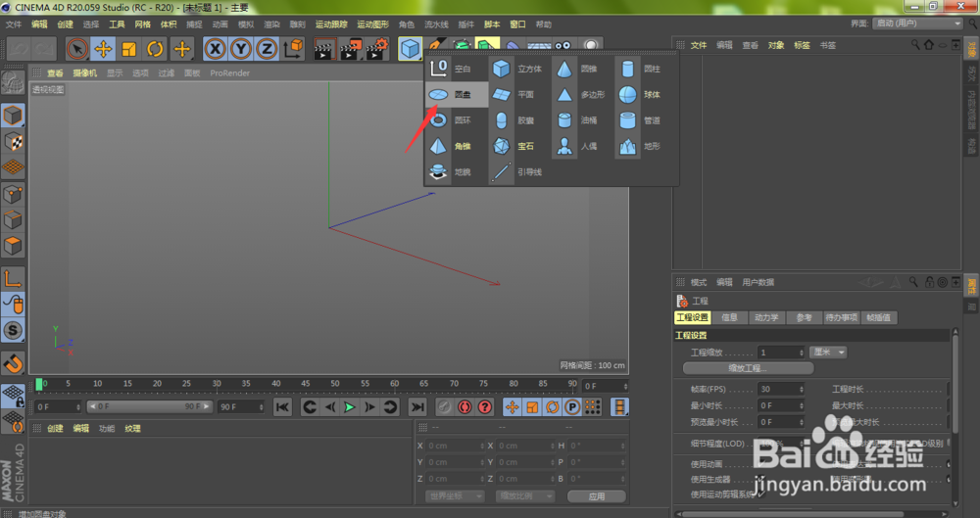Switch to 信息 tab in attributes
The width and height of the screenshot is (980, 518).
click(x=729, y=317)
